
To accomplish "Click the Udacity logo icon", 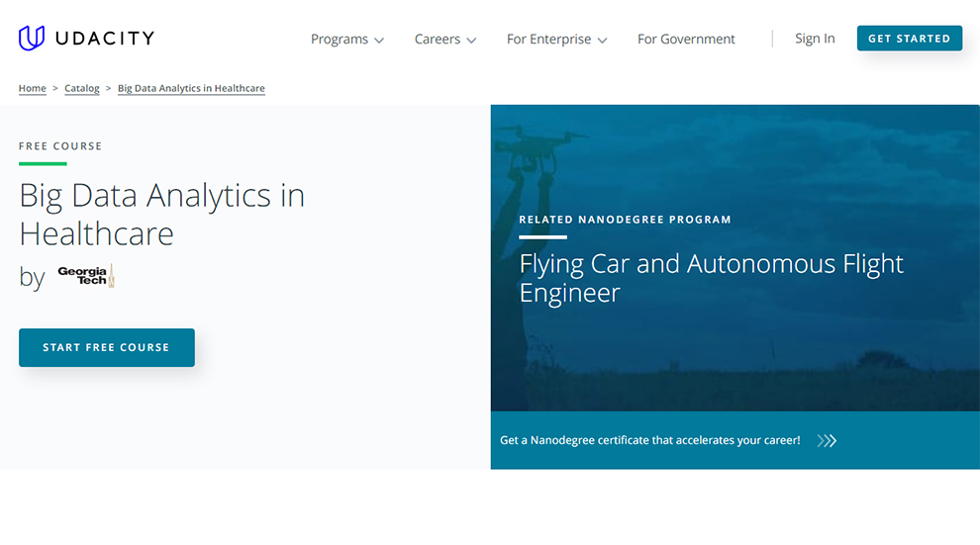I will [32, 39].
